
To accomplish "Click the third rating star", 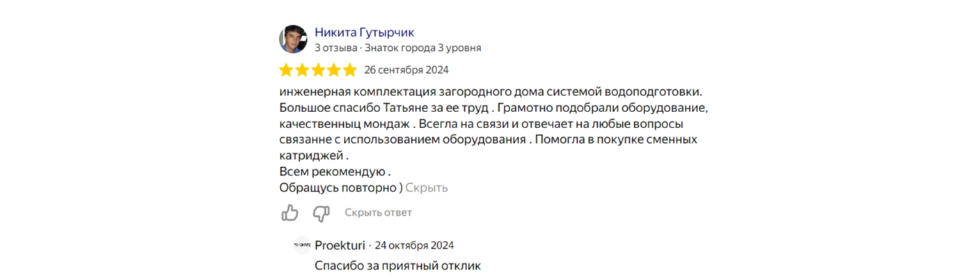I will 318,70.
